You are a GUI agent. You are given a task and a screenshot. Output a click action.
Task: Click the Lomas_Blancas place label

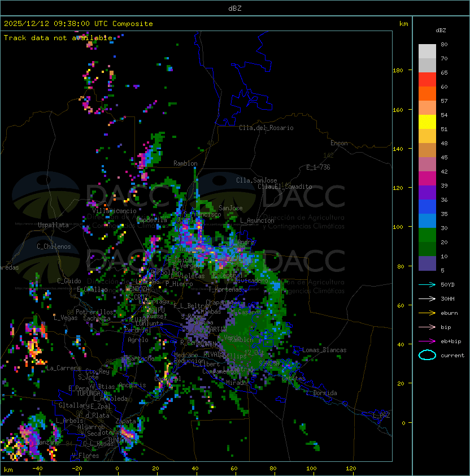click(x=324, y=350)
